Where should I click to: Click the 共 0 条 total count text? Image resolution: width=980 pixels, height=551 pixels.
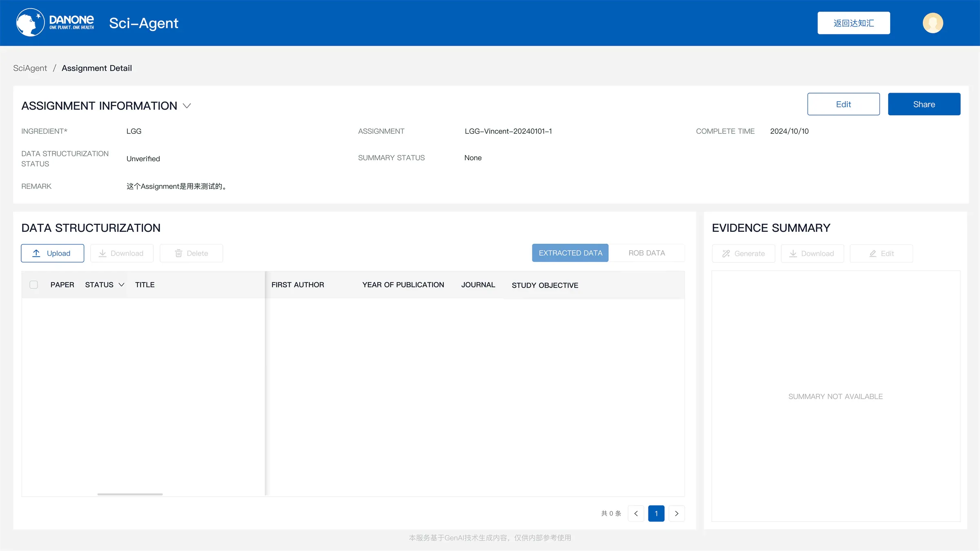[x=611, y=513]
